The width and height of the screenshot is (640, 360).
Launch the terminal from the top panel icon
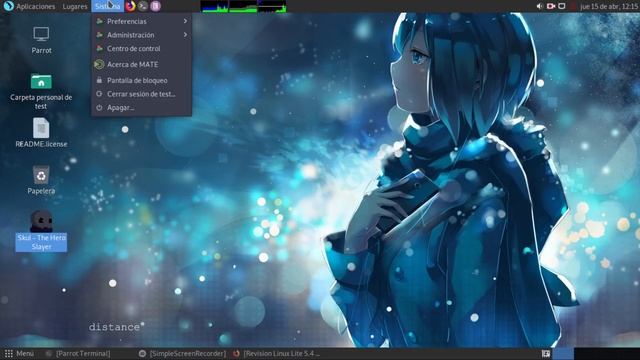pos(142,6)
